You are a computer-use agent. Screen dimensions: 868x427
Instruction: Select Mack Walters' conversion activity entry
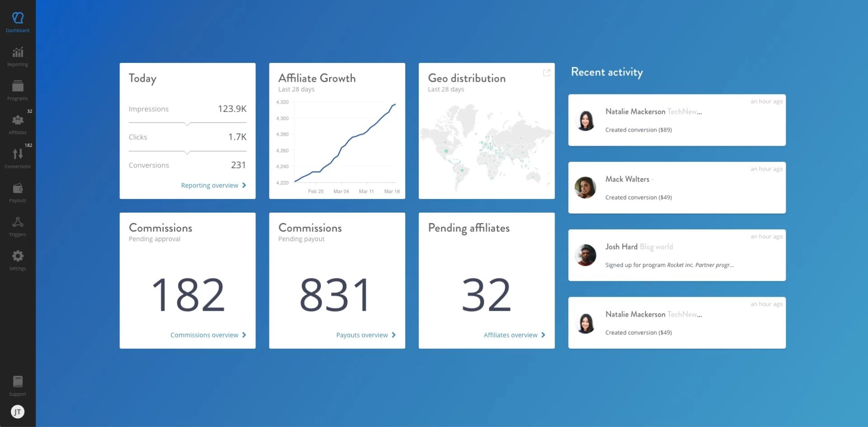[676, 188]
